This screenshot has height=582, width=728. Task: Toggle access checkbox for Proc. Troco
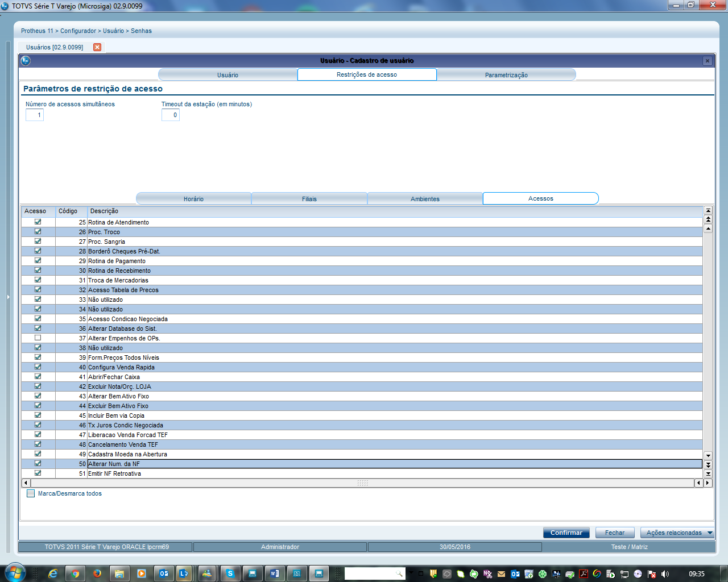(x=38, y=232)
